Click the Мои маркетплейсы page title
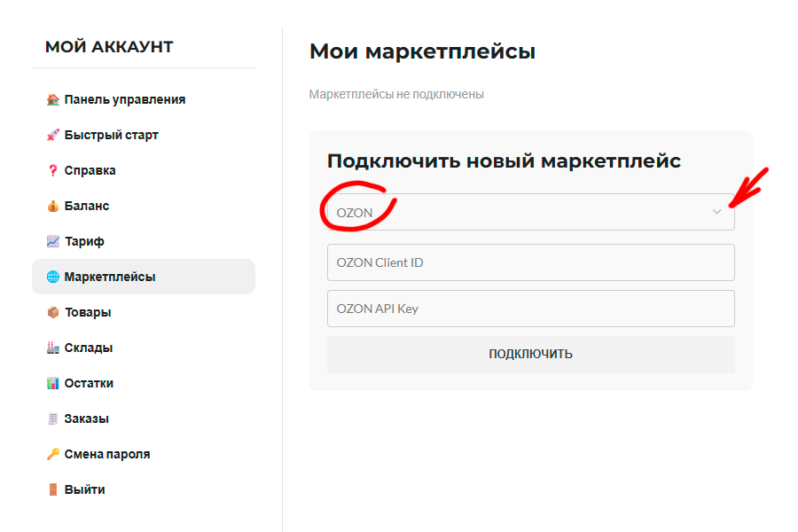The image size is (798, 532). click(x=422, y=51)
